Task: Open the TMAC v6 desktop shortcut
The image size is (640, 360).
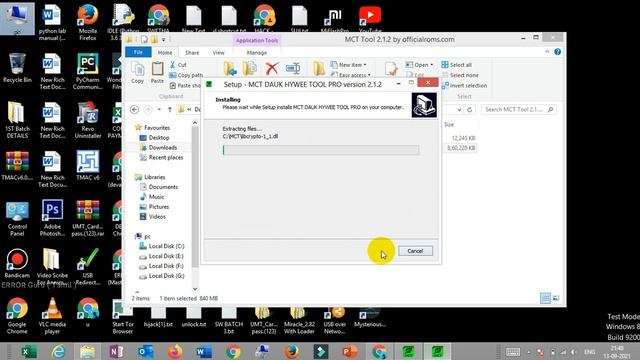Action: point(88,166)
